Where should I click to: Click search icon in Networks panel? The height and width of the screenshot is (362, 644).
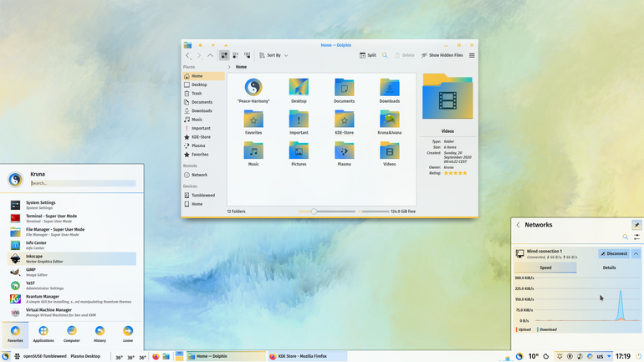pos(625,237)
